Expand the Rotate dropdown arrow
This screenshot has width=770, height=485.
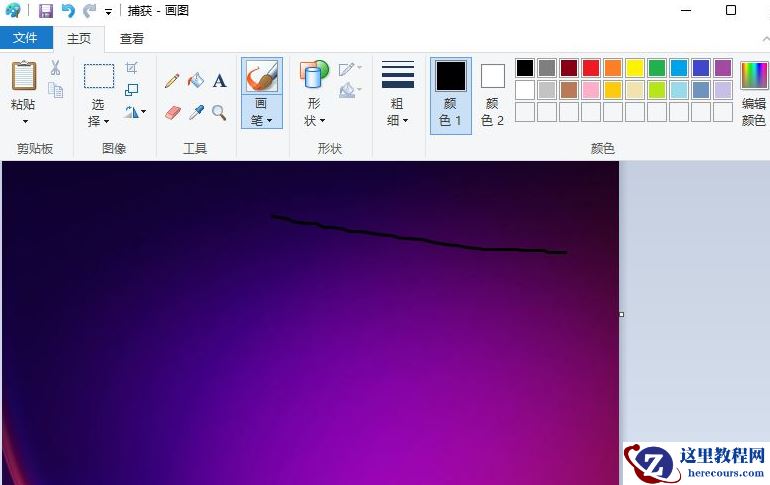[143, 112]
